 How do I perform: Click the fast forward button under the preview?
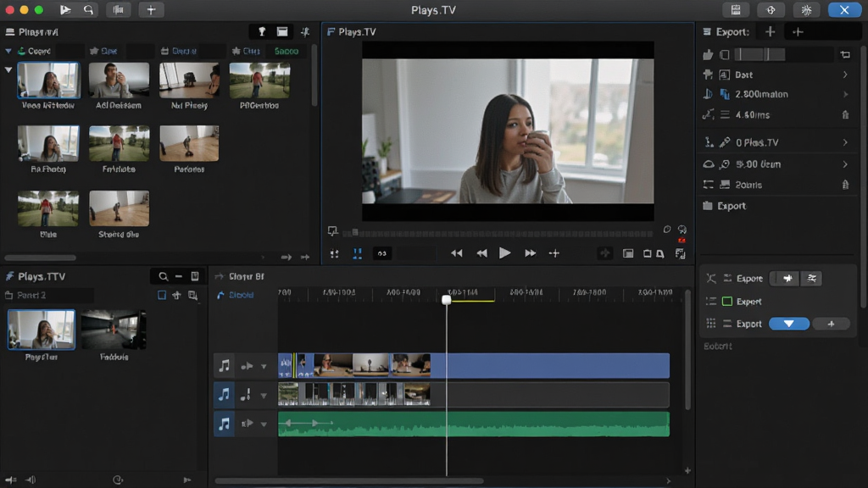530,252
